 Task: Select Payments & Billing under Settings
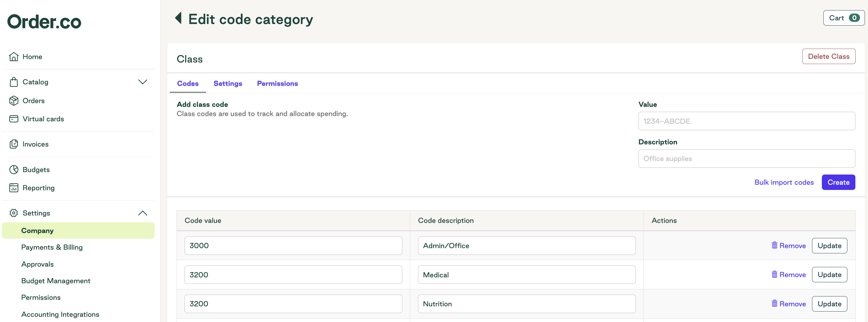(x=52, y=247)
